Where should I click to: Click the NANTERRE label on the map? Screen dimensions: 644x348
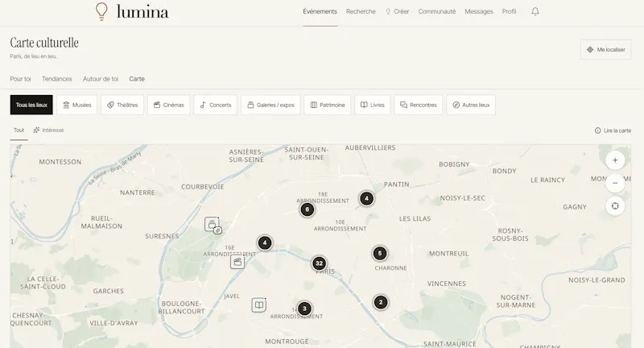click(x=137, y=193)
